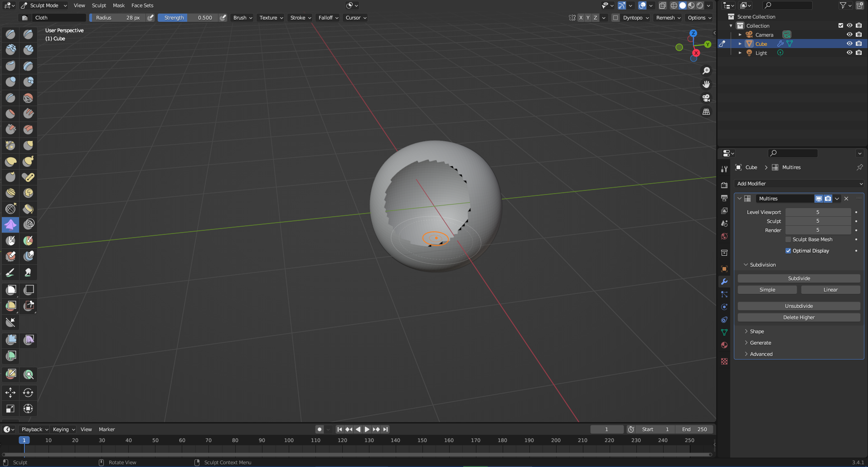Click the Strength slider
The height and width of the screenshot is (467, 868).
coord(188,18)
